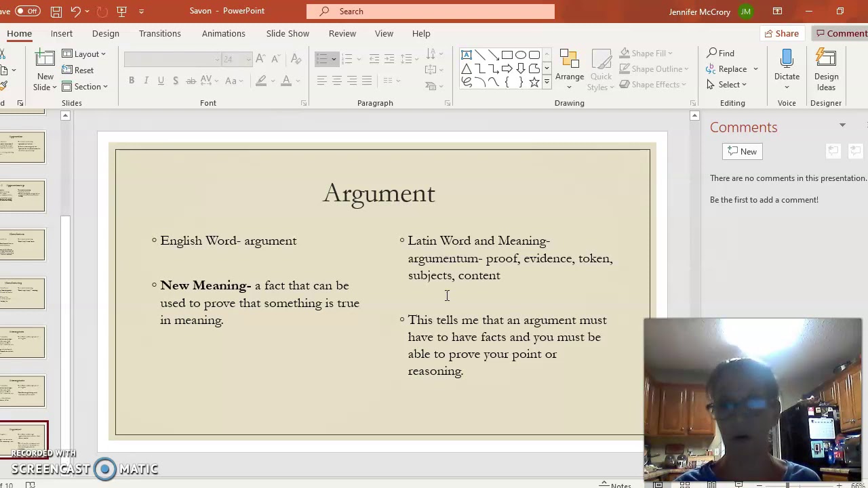Add a New comment
Image resolution: width=868 pixels, height=488 pixels.
[742, 151]
